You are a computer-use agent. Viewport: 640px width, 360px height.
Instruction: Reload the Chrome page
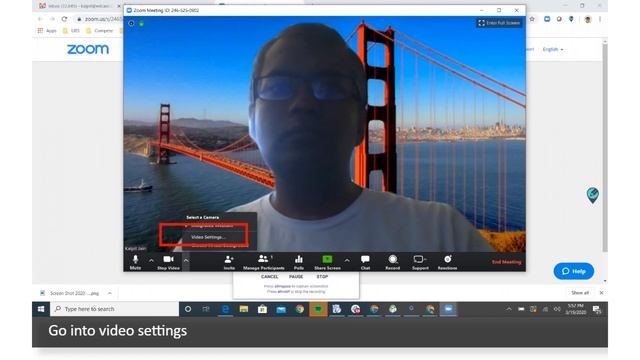click(64, 19)
